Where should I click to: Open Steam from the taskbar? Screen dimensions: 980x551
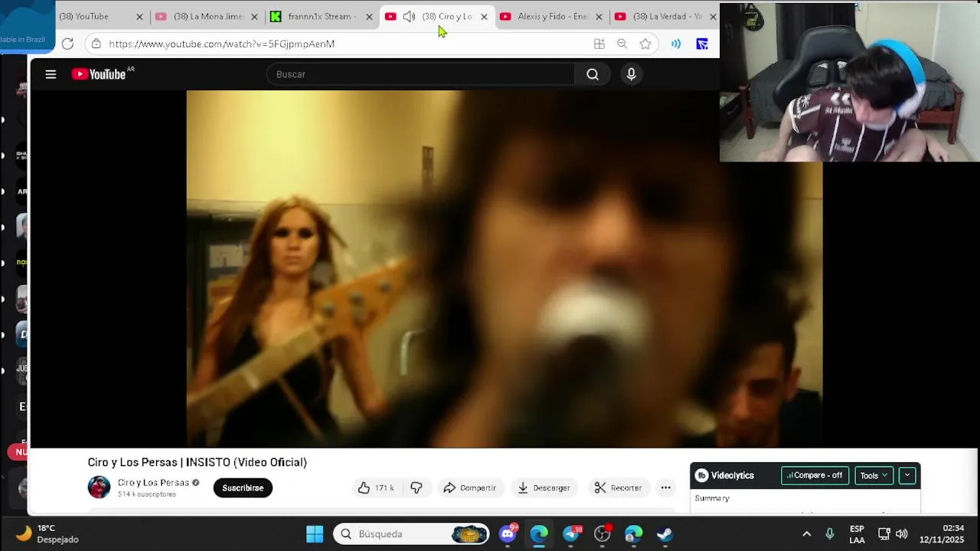click(665, 533)
